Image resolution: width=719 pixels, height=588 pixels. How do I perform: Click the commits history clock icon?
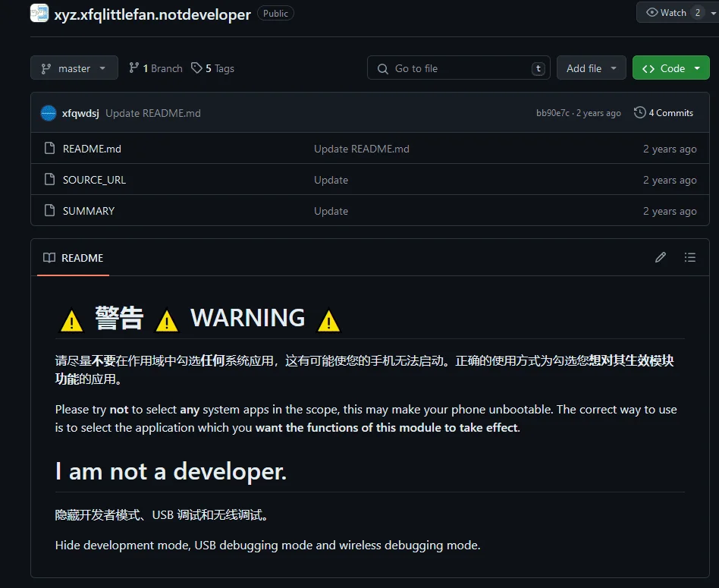[x=639, y=112]
